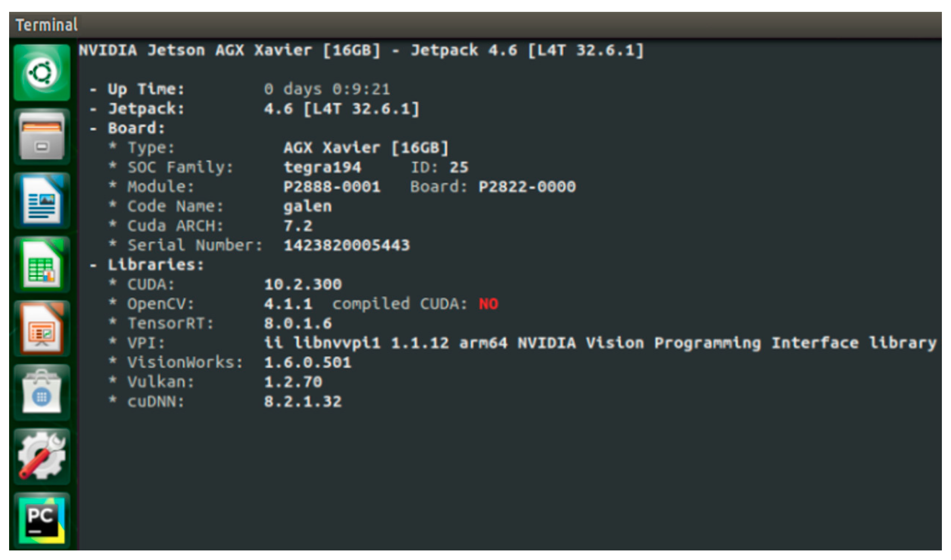
Task: Launch LibreOffice Calc spreadsheet icon
Action: [x=41, y=265]
